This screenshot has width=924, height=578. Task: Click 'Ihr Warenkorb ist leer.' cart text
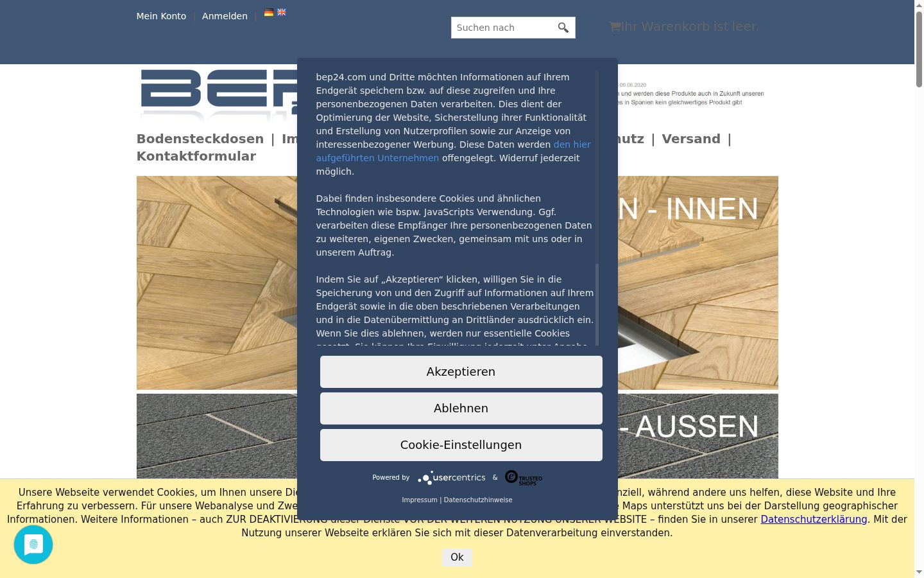pyautogui.click(x=690, y=26)
